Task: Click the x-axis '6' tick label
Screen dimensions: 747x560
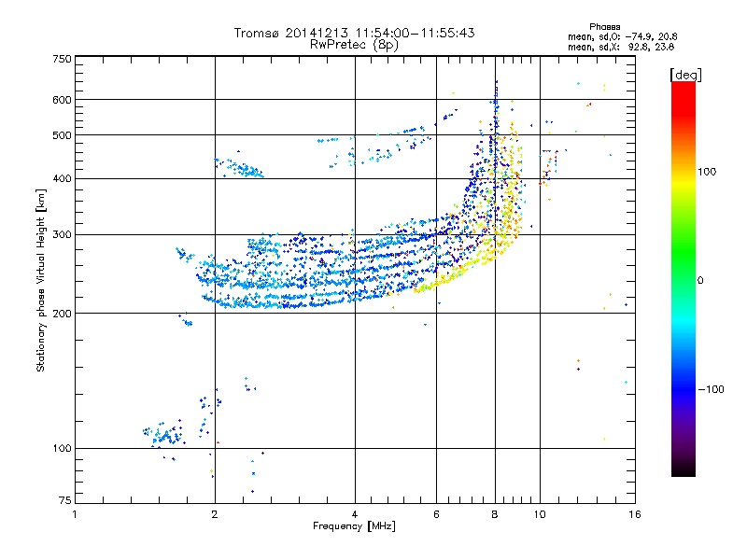Action: [436, 514]
